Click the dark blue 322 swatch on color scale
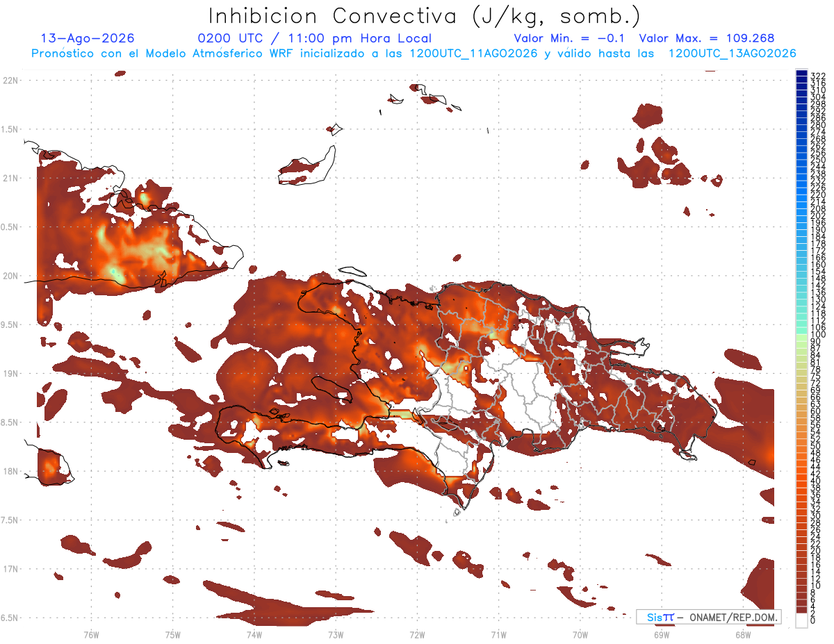This screenshot has height=644, width=834. [801, 73]
